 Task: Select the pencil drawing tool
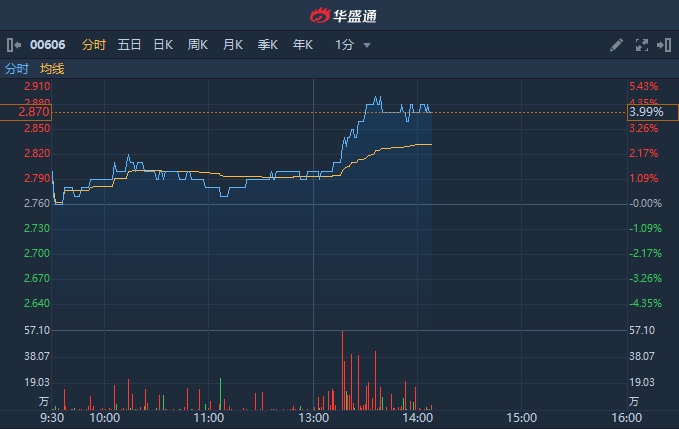tap(616, 45)
